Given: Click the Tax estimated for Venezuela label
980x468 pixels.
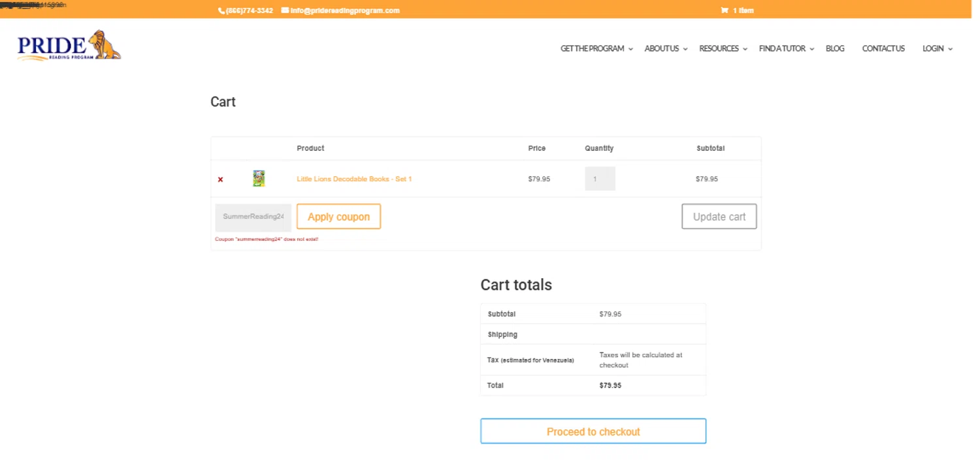Looking at the screenshot, I should (x=531, y=360).
